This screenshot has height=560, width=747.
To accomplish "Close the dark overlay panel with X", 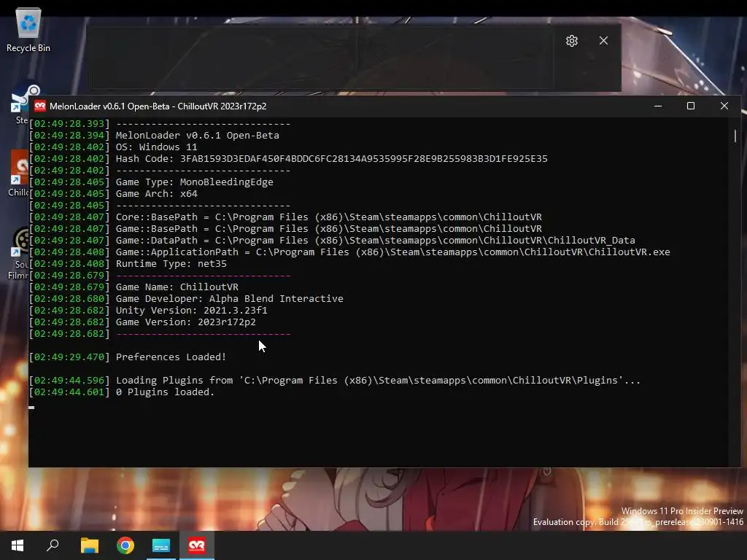I will point(603,41).
